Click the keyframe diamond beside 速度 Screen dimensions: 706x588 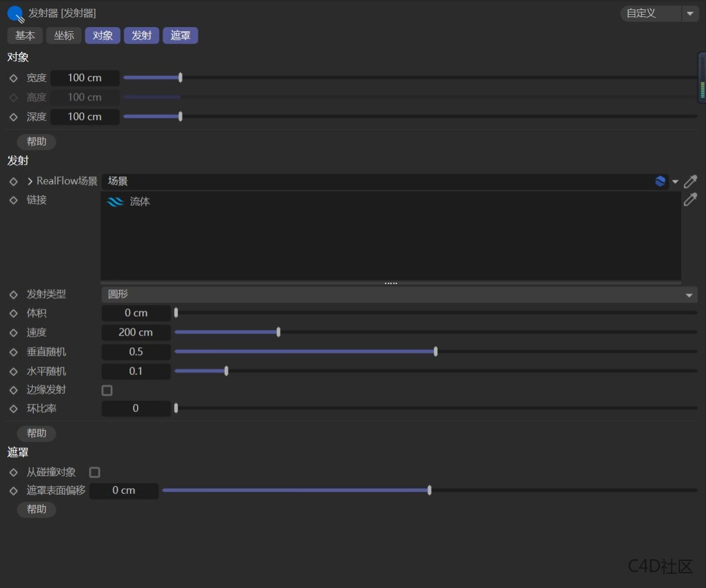pos(13,332)
